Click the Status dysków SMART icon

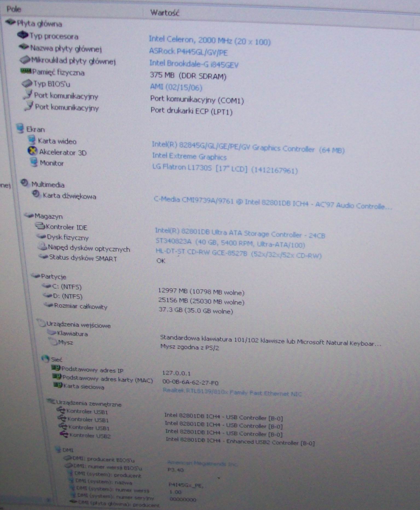(x=44, y=257)
